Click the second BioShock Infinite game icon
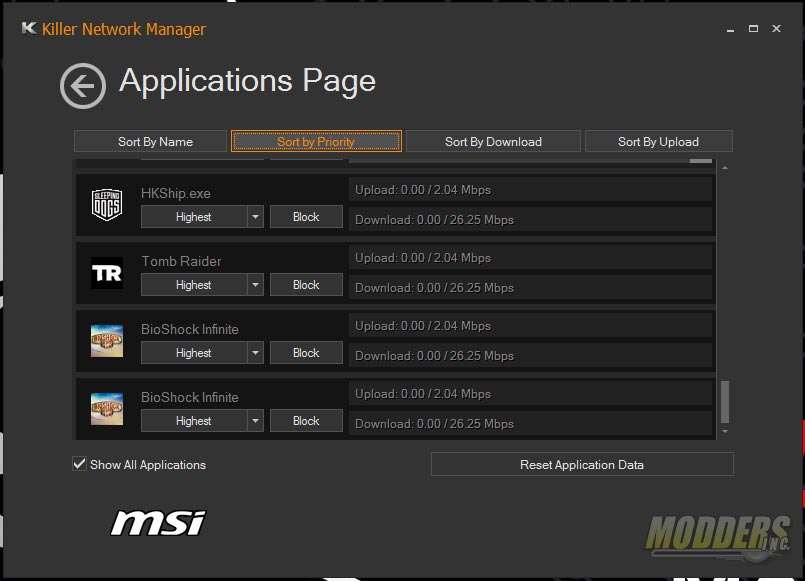805x581 pixels. tap(107, 409)
